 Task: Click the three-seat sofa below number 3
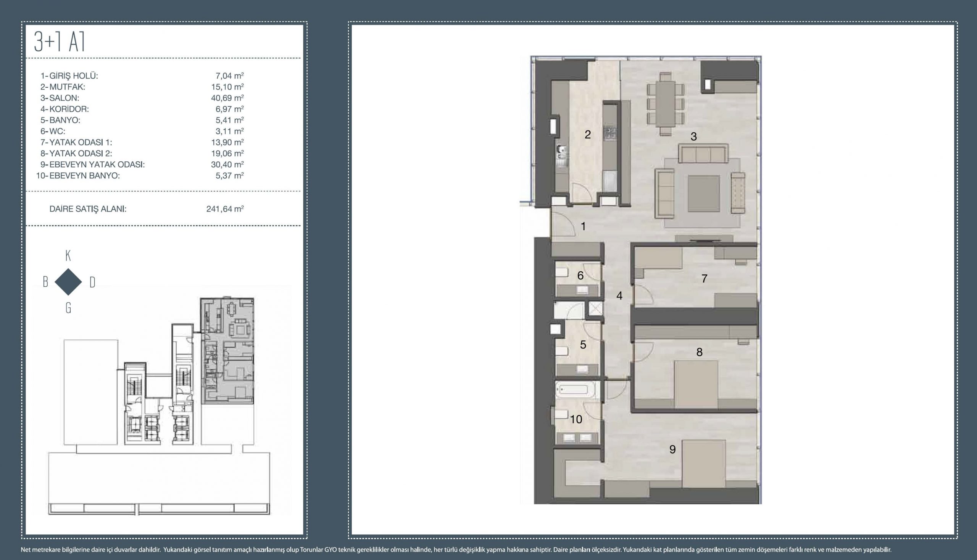pyautogui.click(x=703, y=154)
